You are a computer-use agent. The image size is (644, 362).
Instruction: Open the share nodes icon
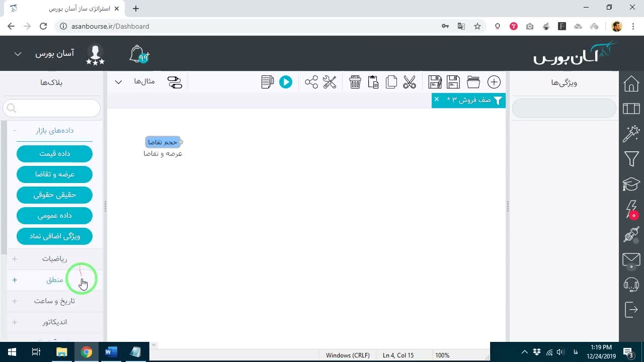(311, 82)
